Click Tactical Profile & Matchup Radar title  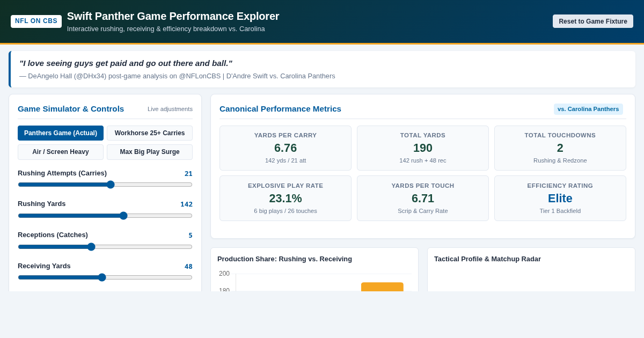(487, 259)
